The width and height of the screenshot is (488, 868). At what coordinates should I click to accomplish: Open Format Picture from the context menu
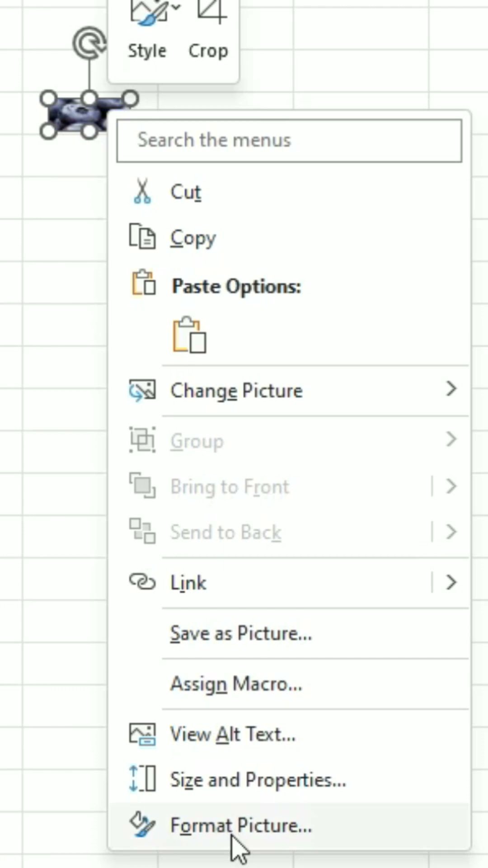pyautogui.click(x=241, y=826)
